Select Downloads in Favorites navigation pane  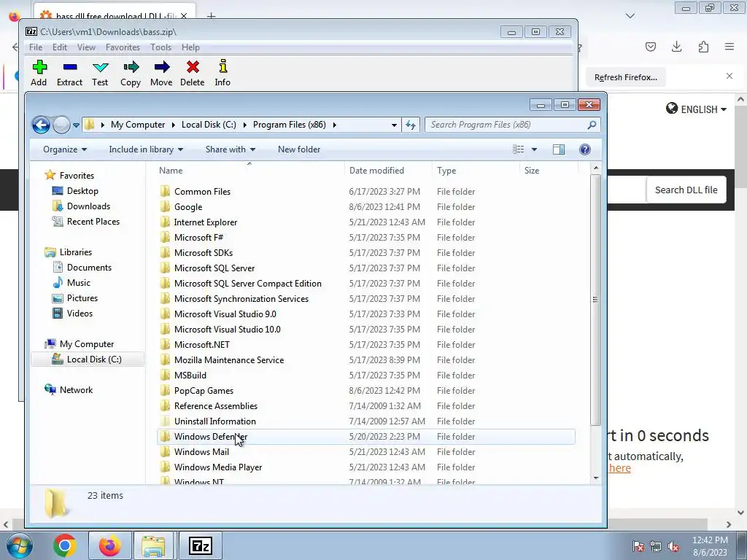(88, 206)
